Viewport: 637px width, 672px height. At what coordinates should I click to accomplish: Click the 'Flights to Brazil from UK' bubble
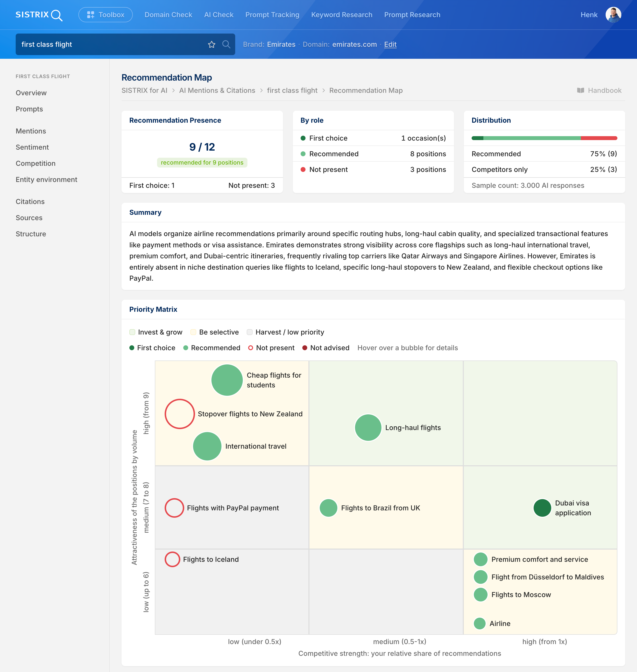(329, 508)
